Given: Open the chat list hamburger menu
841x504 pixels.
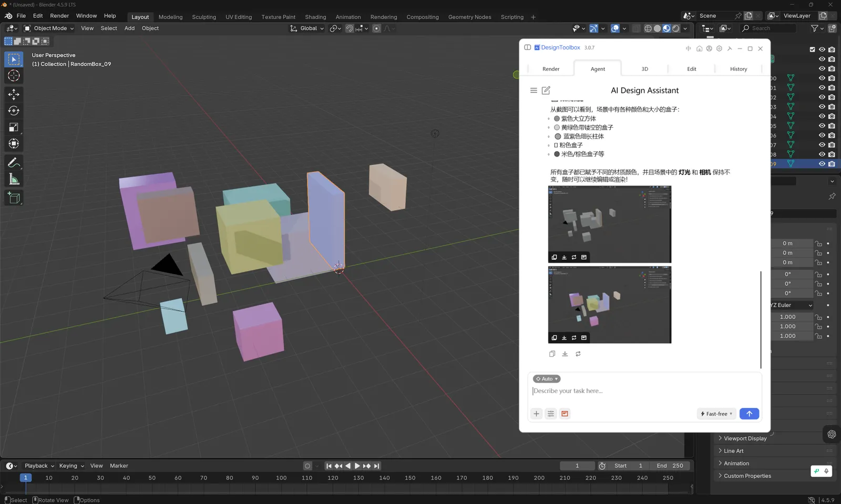Looking at the screenshot, I should (534, 90).
